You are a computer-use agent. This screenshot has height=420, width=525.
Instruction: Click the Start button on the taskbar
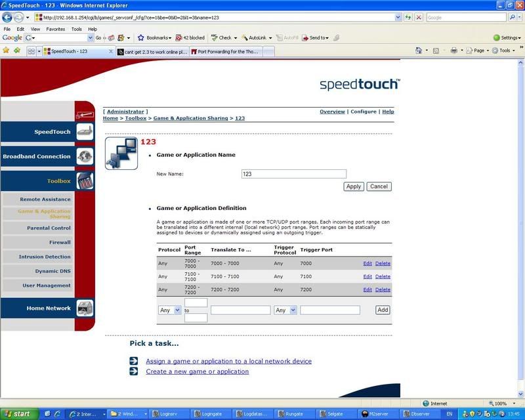(x=18, y=413)
